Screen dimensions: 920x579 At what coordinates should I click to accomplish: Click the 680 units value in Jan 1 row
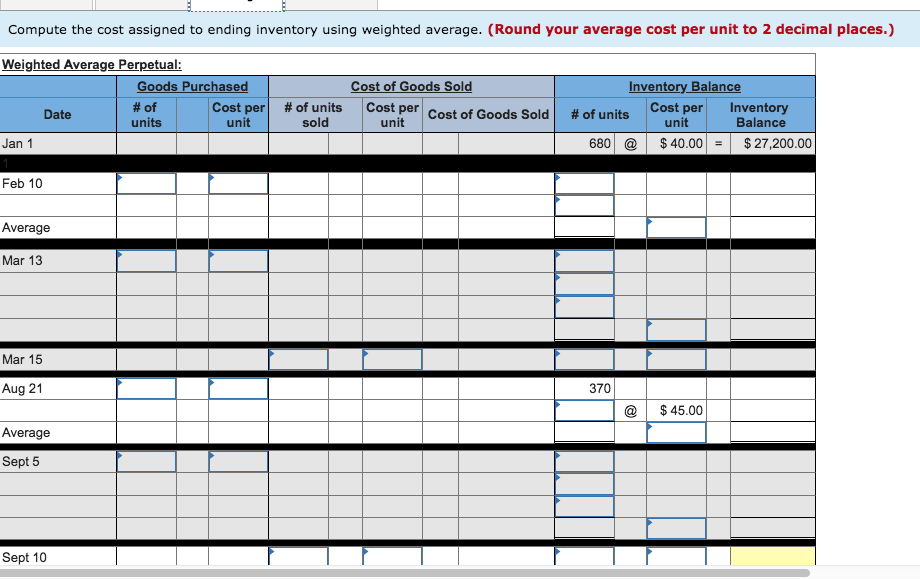click(600, 144)
